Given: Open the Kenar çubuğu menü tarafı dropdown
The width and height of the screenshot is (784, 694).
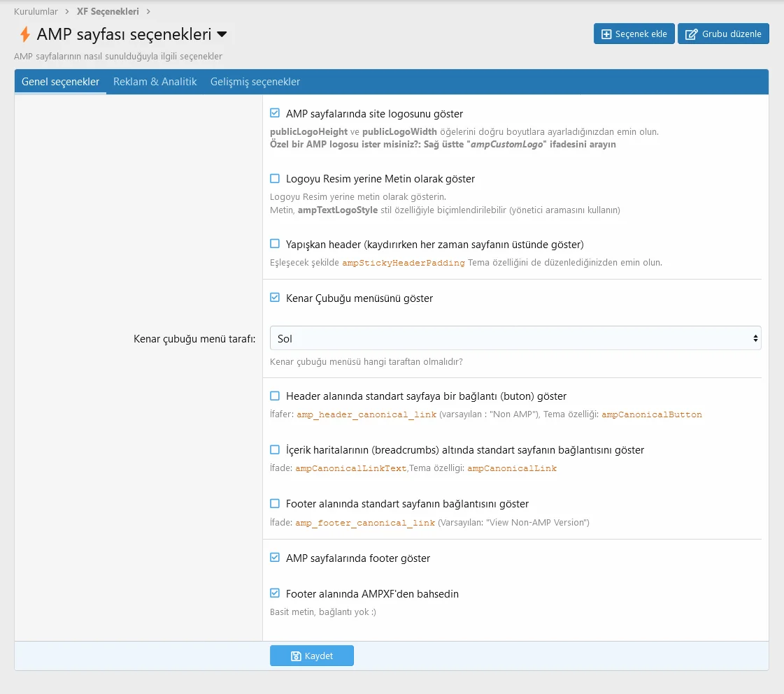Looking at the screenshot, I should click(x=515, y=338).
